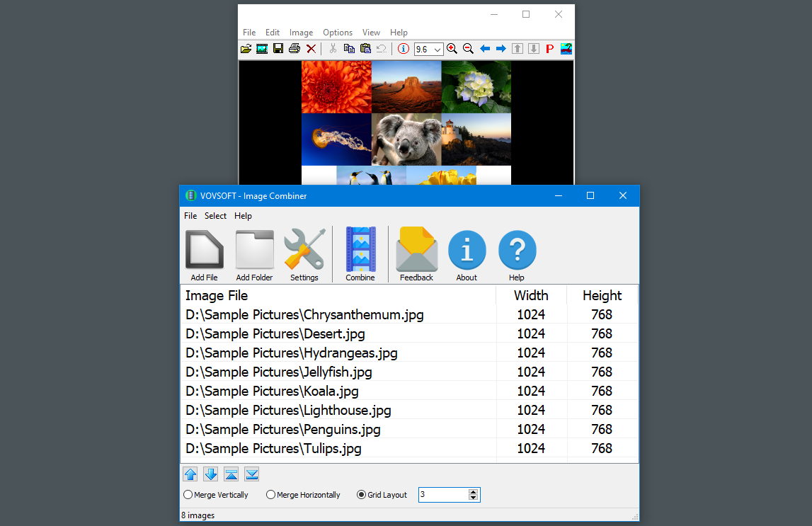This screenshot has width=812, height=526.
Task: Open the View menu in the viewer window
Action: (371, 32)
